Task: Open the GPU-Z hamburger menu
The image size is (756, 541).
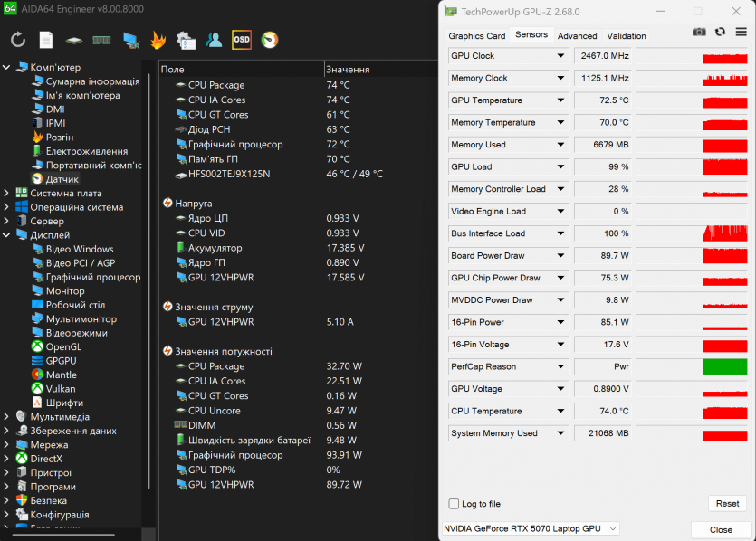Action: (741, 32)
